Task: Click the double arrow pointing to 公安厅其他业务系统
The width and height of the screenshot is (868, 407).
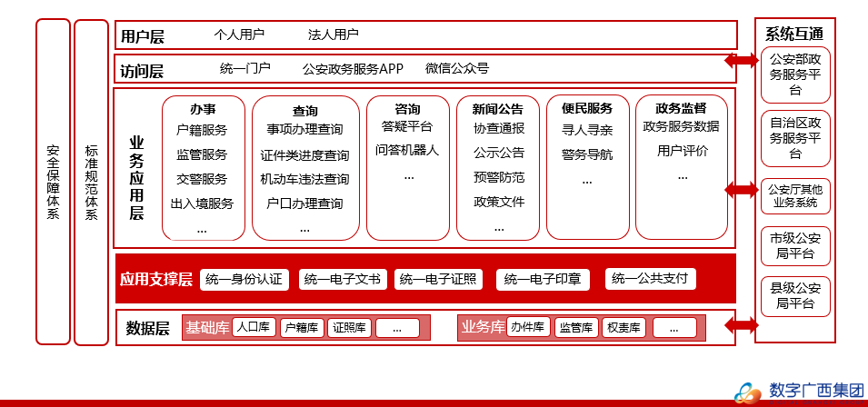Action: click(741, 190)
